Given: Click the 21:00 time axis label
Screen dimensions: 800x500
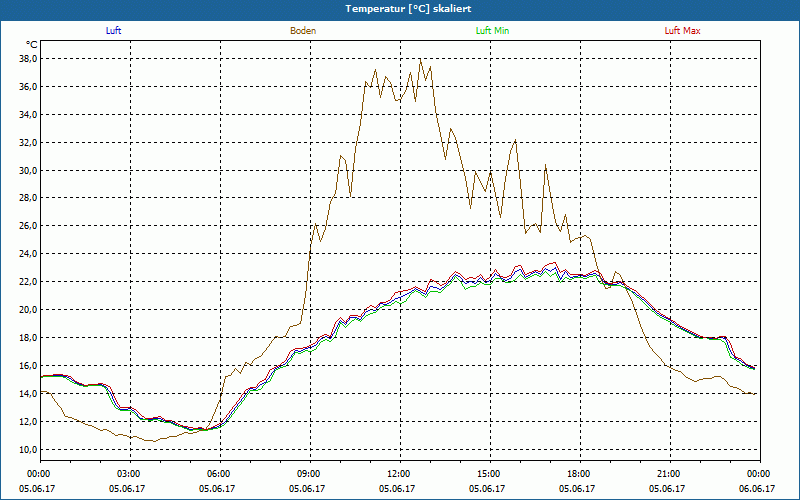Looking at the screenshot, I should (669, 474).
